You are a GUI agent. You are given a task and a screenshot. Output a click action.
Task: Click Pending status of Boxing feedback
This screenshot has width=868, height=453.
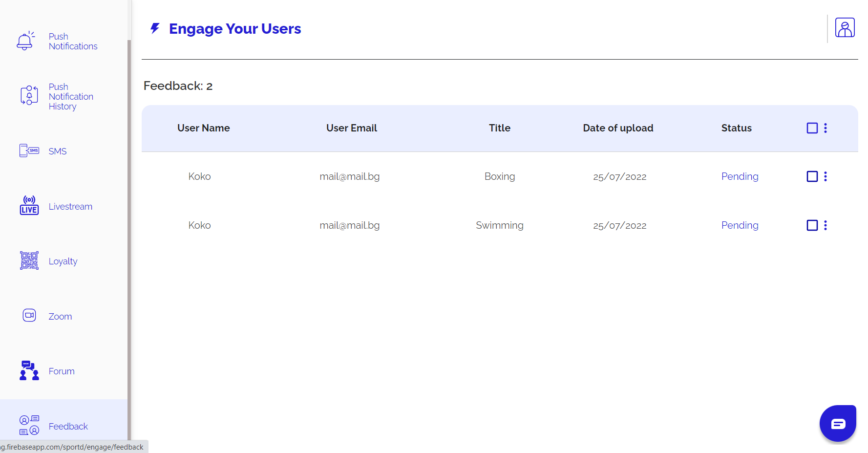(x=740, y=176)
